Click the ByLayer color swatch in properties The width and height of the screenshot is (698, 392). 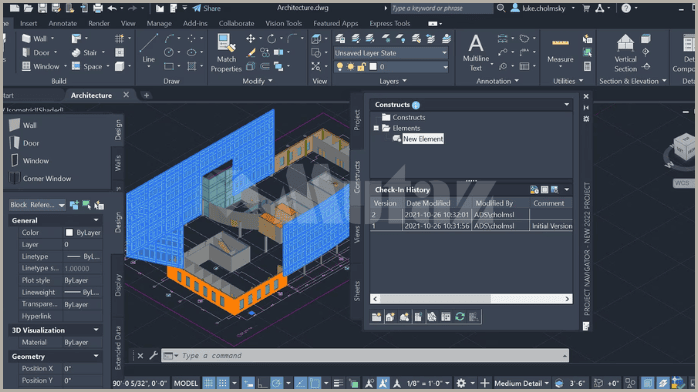69,232
